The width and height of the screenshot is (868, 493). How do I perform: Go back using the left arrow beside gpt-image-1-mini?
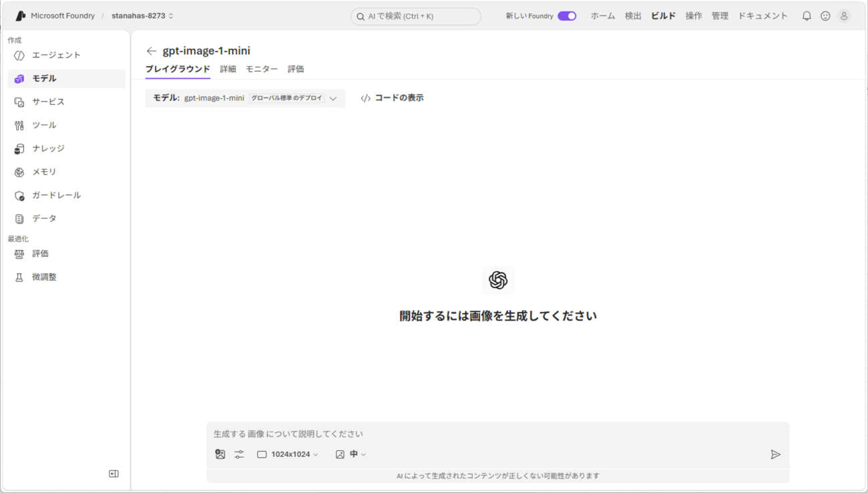[152, 51]
